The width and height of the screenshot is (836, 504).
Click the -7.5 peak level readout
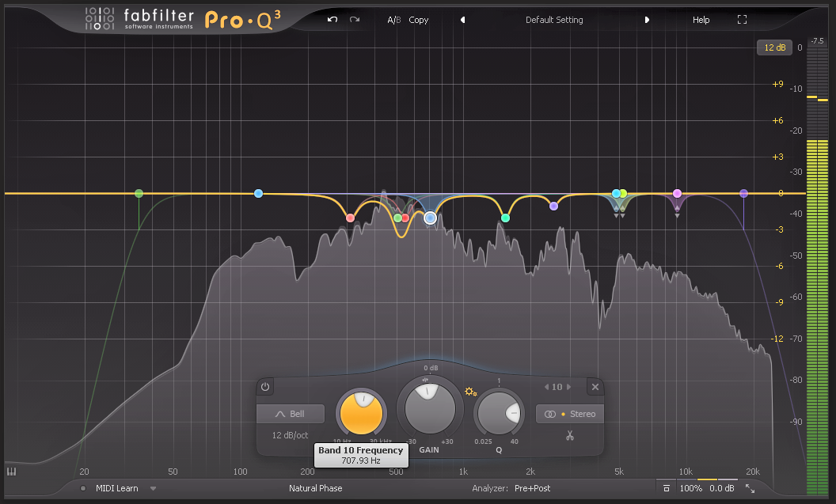pos(817,41)
